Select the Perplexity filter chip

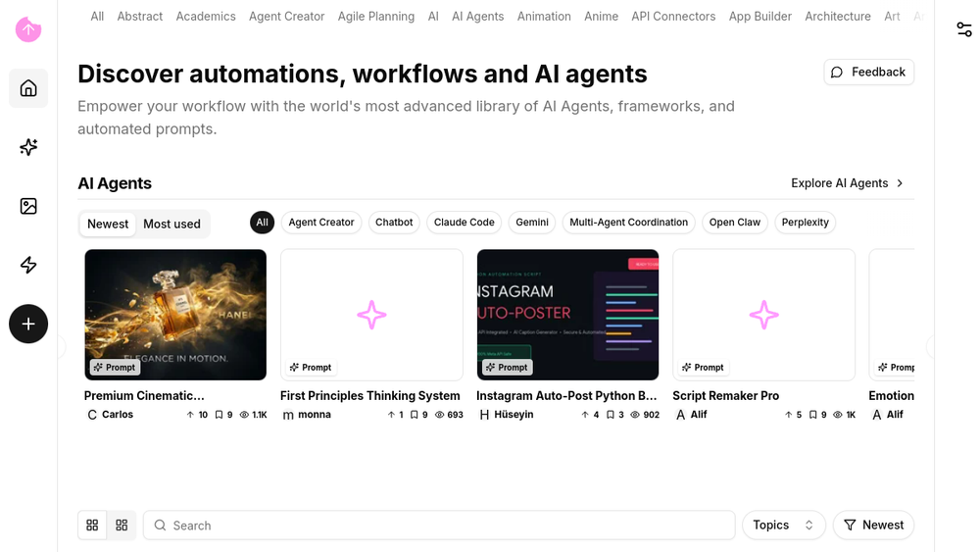805,222
